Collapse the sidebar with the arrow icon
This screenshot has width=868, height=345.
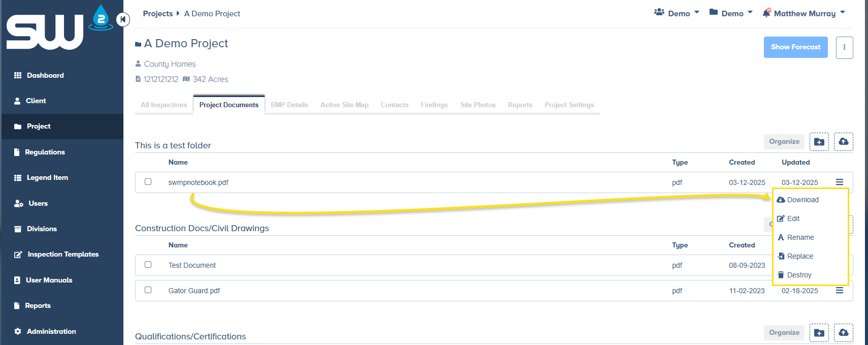point(123,19)
